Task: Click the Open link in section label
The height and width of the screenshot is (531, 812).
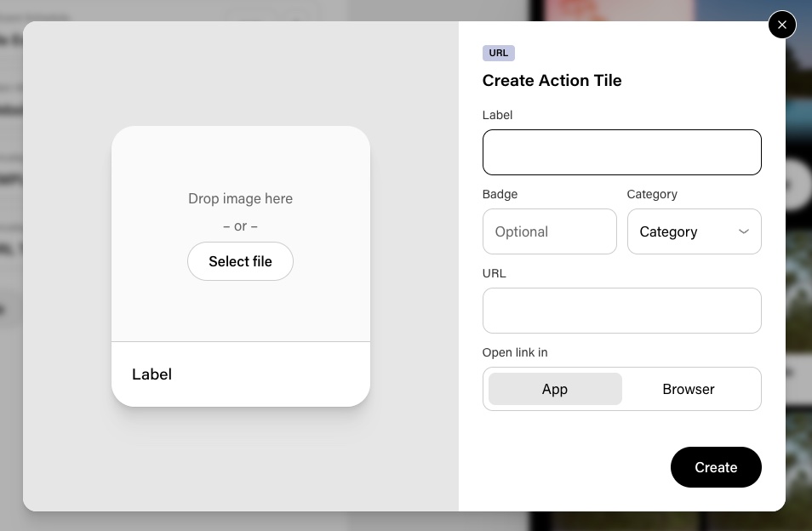Action: coord(514,352)
